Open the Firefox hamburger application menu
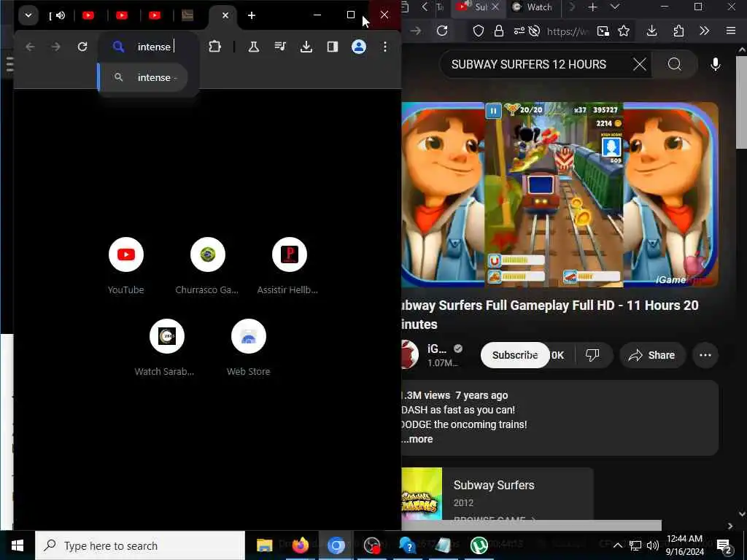 (x=731, y=31)
